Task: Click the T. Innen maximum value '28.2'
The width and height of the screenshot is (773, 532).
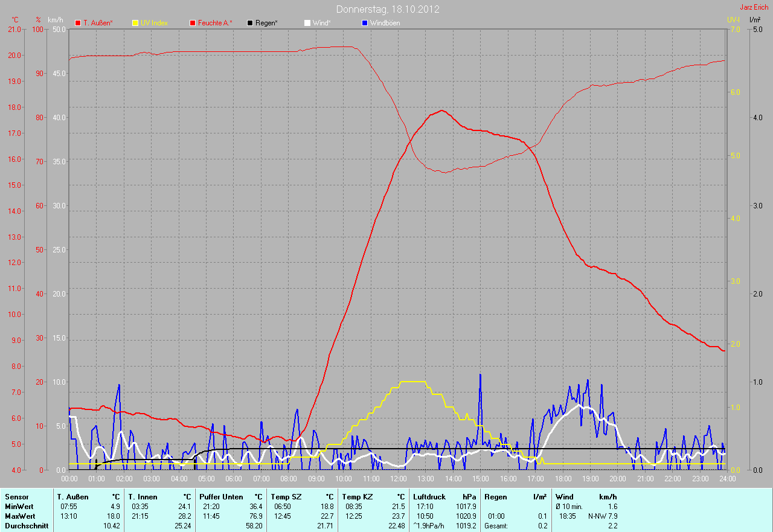Action: (185, 516)
